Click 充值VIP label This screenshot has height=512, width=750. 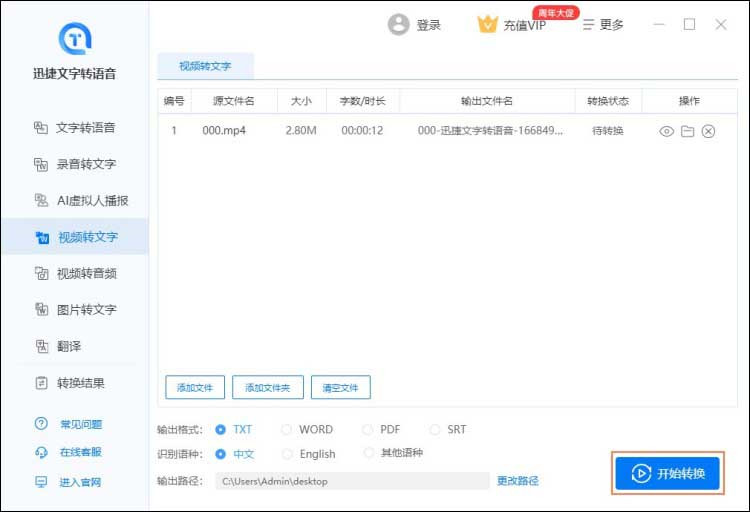tap(525, 26)
